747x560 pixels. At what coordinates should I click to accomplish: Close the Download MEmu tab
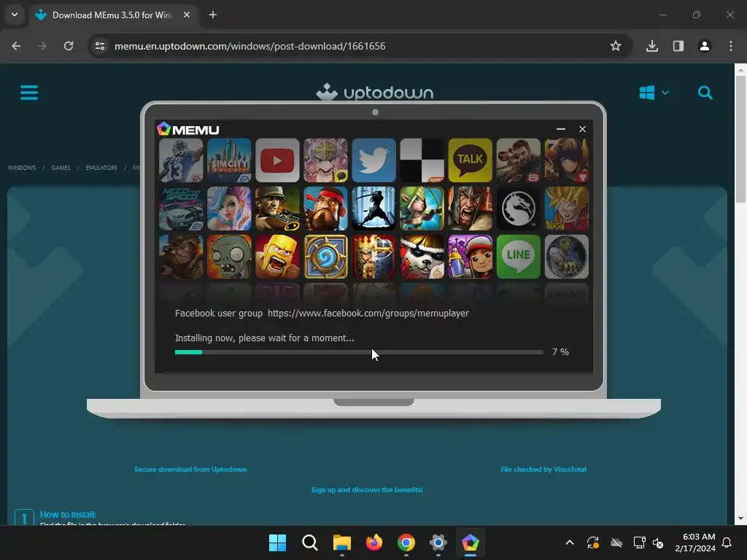[x=187, y=15]
